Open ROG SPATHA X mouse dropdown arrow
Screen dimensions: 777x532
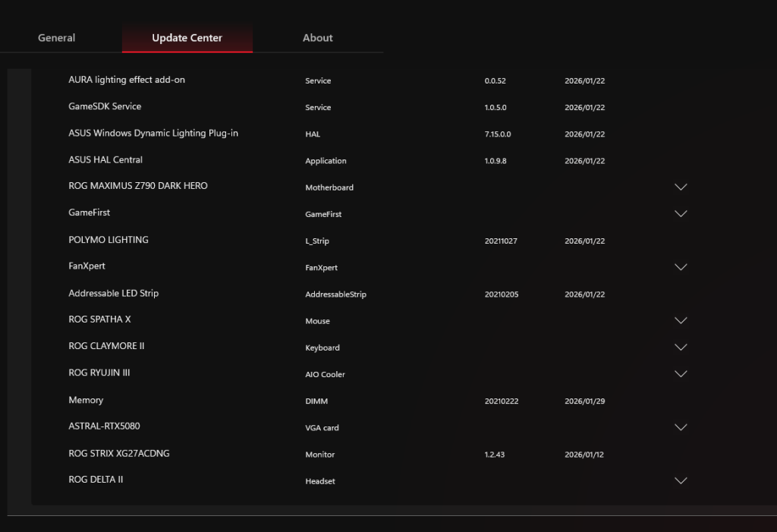[681, 320]
